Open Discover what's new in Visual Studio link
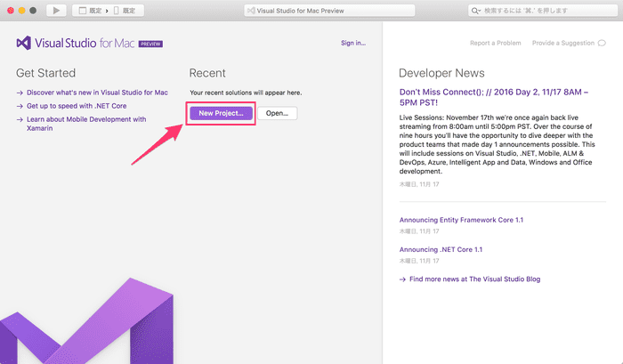Screen dimensions: 623x364 [x=97, y=93]
